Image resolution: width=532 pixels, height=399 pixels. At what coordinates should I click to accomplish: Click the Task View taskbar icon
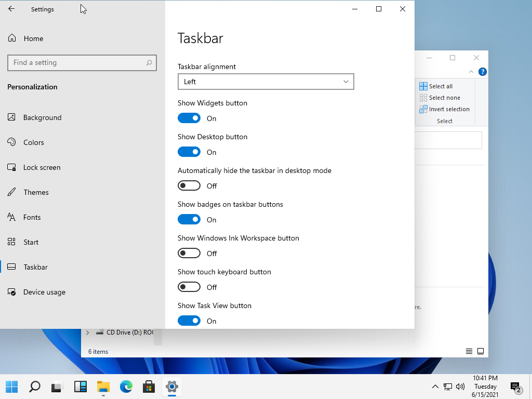coord(57,387)
